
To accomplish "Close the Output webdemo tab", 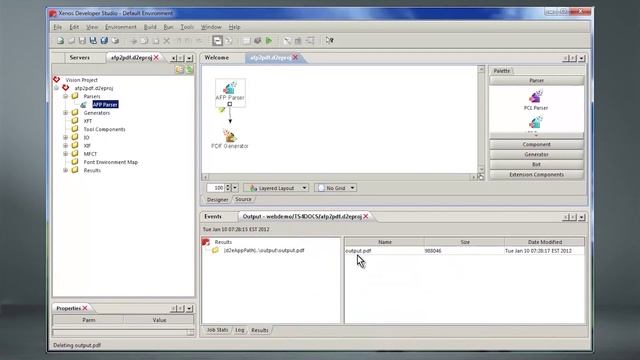I will pyautogui.click(x=366, y=216).
